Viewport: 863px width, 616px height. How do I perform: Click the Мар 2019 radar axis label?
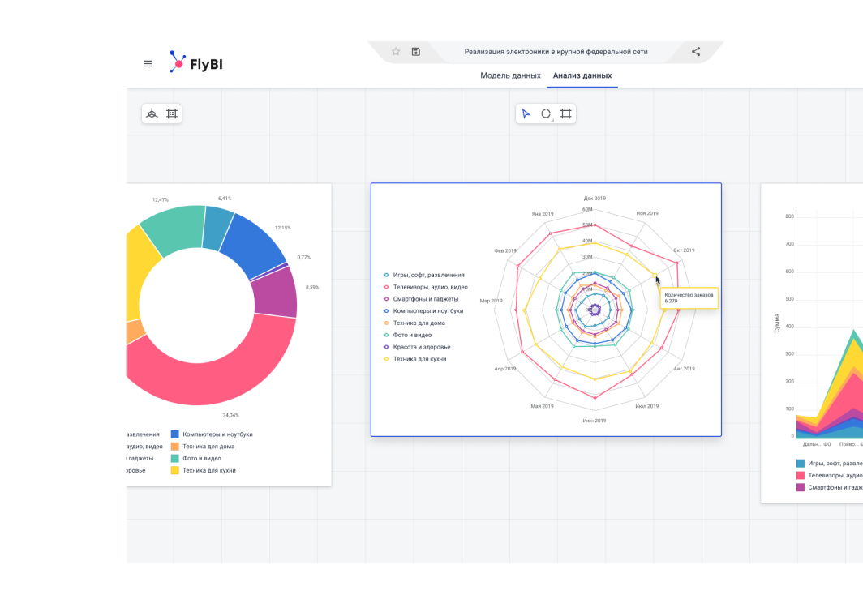click(491, 301)
